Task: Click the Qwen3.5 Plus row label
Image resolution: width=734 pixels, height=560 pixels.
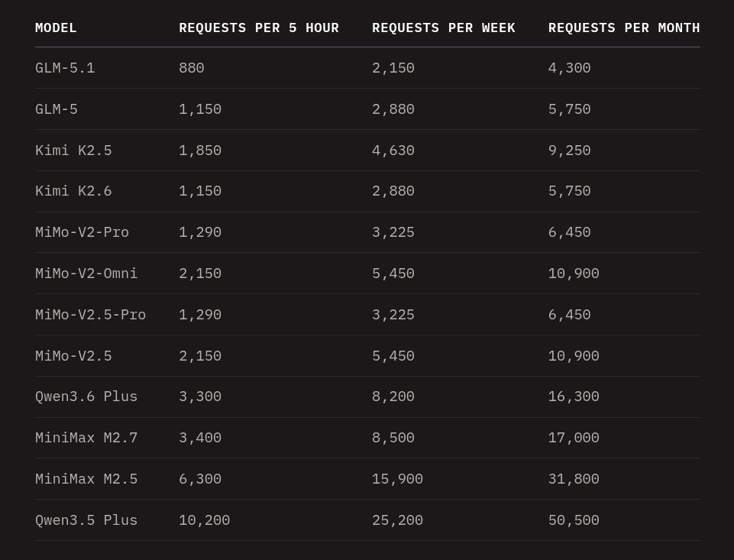Action: click(x=86, y=520)
